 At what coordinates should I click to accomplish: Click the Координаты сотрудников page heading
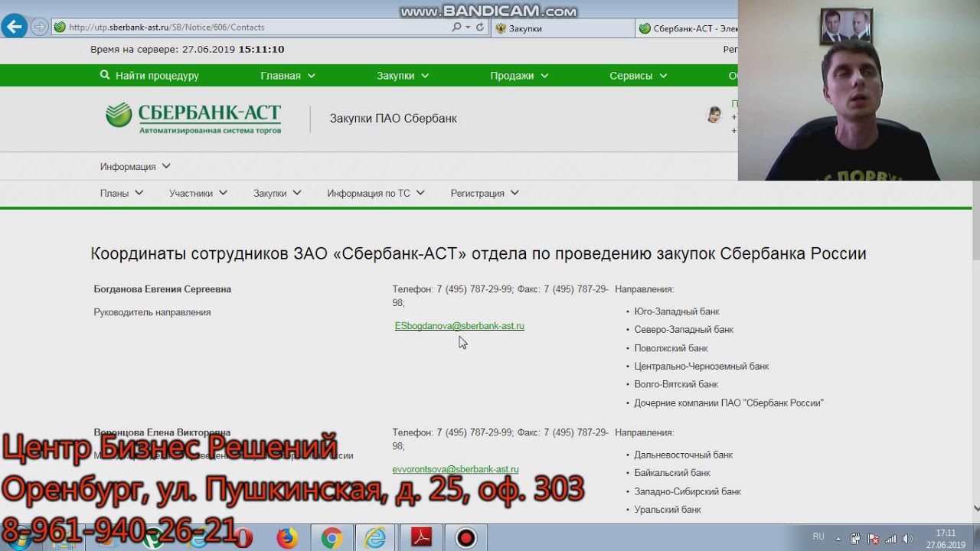click(479, 254)
